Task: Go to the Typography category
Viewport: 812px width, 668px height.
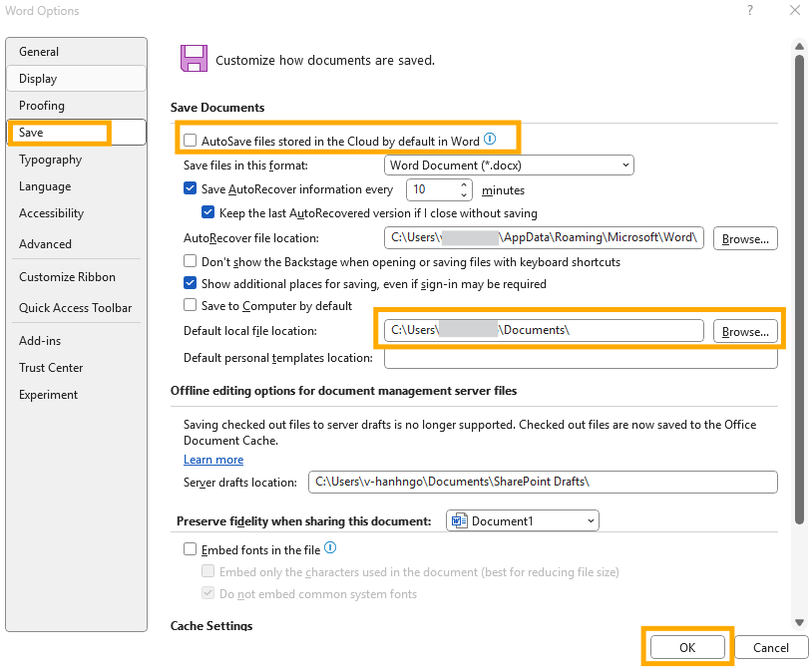Action: coord(77,160)
